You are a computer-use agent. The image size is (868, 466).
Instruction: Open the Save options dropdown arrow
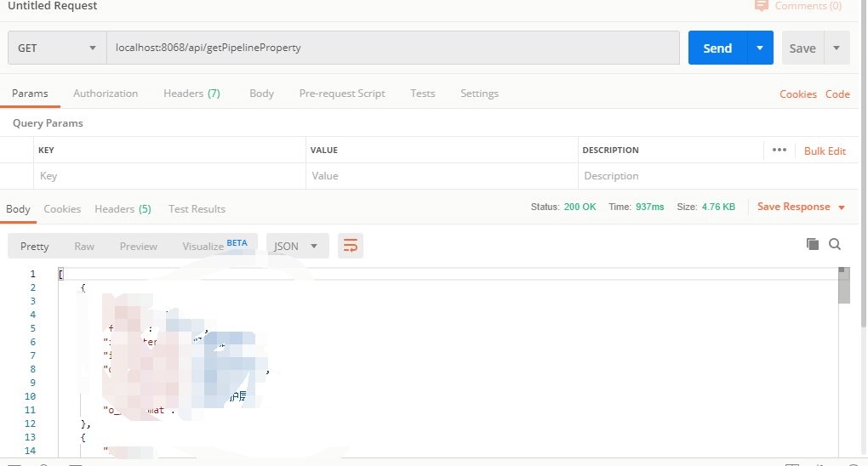coord(837,48)
